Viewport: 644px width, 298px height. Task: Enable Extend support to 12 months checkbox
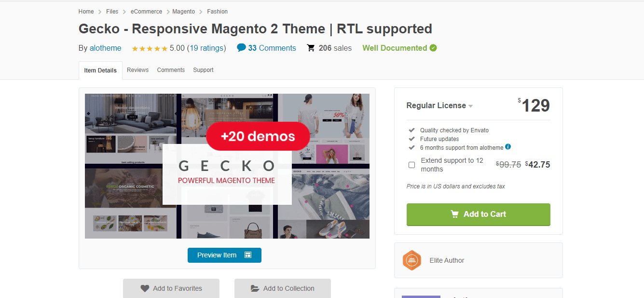coord(411,165)
